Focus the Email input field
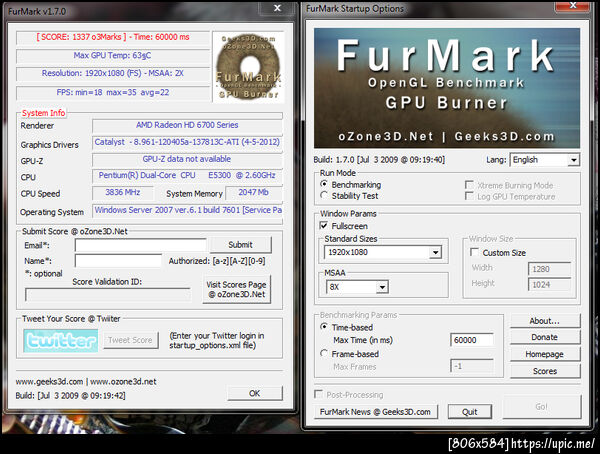Image resolution: width=600 pixels, height=454 pixels. point(140,245)
